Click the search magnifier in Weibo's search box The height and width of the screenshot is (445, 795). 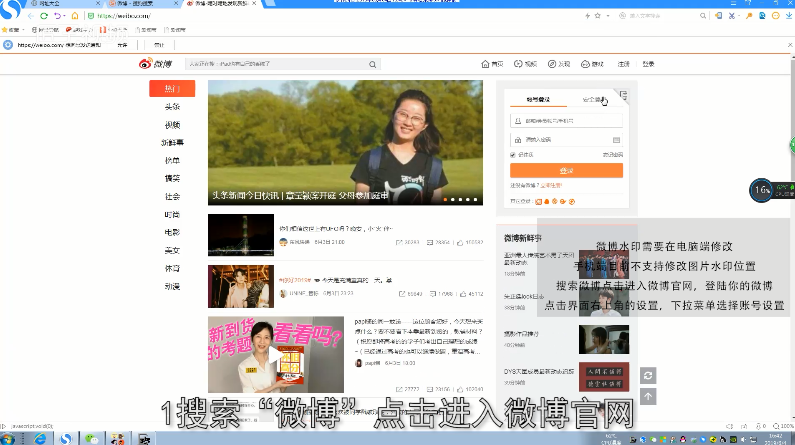coord(372,64)
